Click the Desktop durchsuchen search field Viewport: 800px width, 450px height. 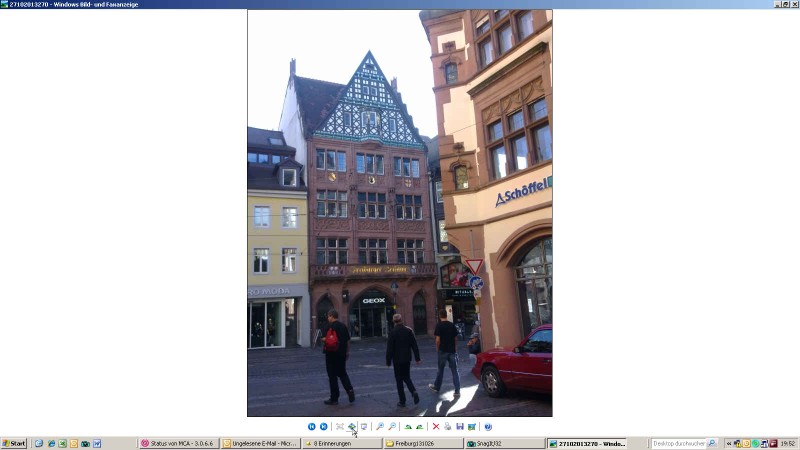coord(678,443)
